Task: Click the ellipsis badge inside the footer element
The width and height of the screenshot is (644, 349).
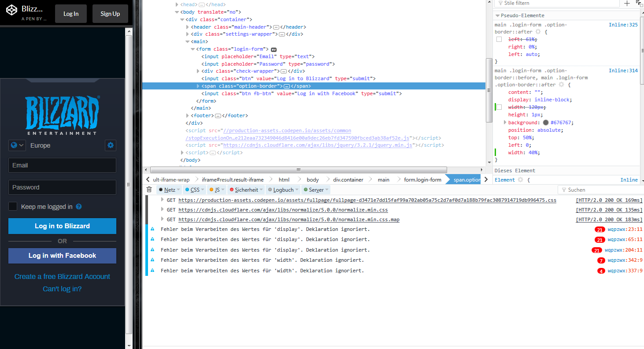Action: pos(218,115)
